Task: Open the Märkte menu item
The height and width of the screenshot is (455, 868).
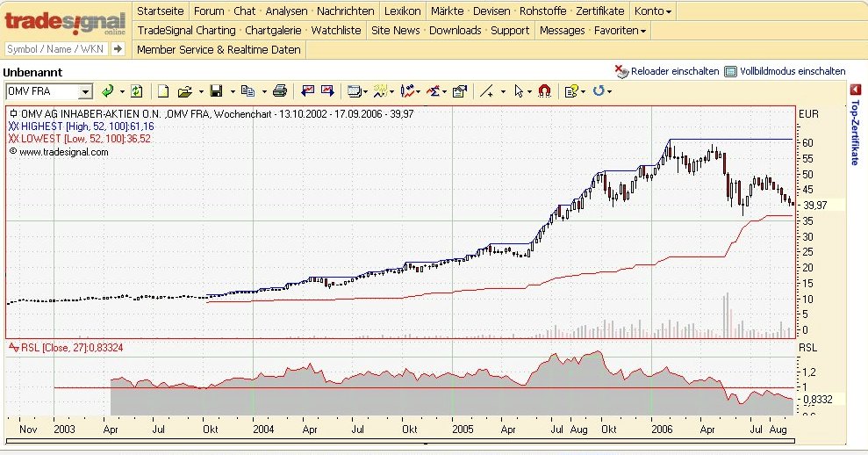Action: click(448, 11)
